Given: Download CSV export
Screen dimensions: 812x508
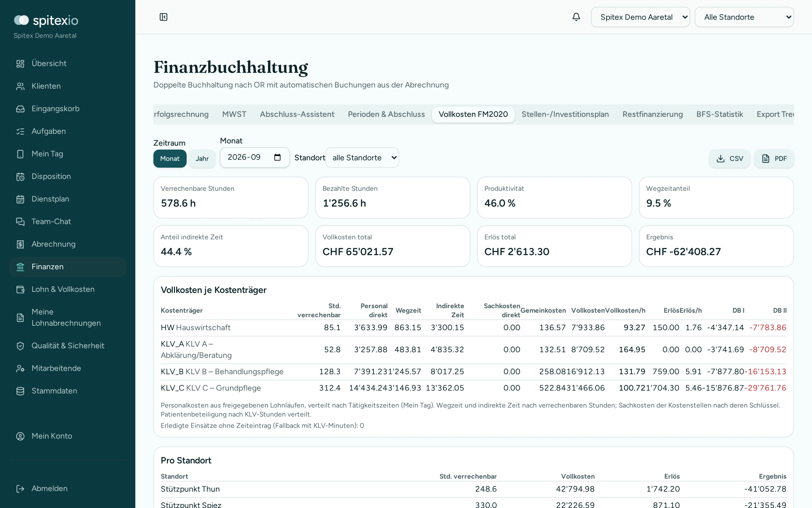Looking at the screenshot, I should (729, 159).
